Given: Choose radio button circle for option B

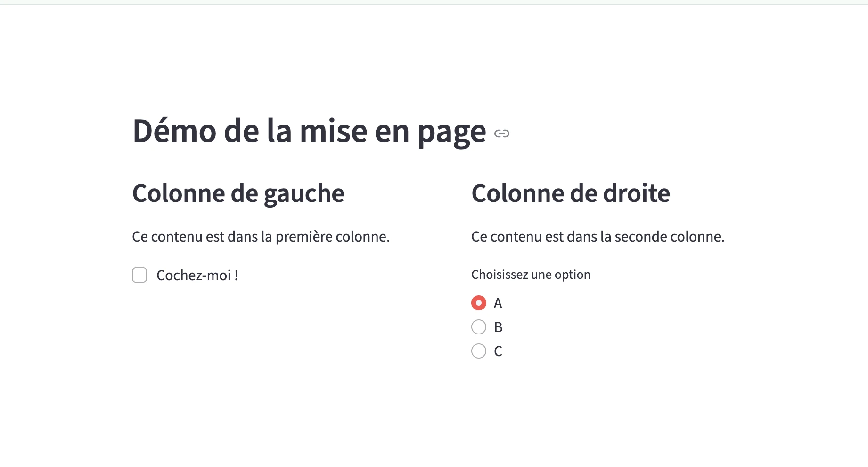Looking at the screenshot, I should pyautogui.click(x=479, y=327).
